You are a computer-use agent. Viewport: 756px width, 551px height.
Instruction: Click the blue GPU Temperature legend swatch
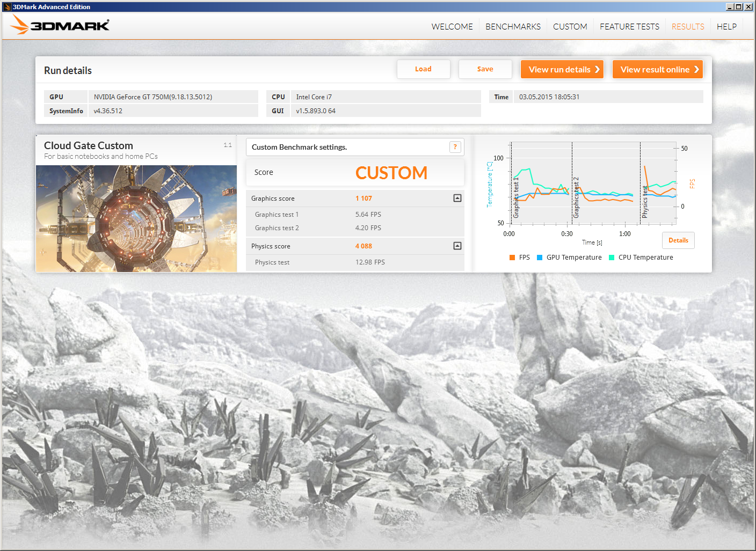pyautogui.click(x=540, y=258)
